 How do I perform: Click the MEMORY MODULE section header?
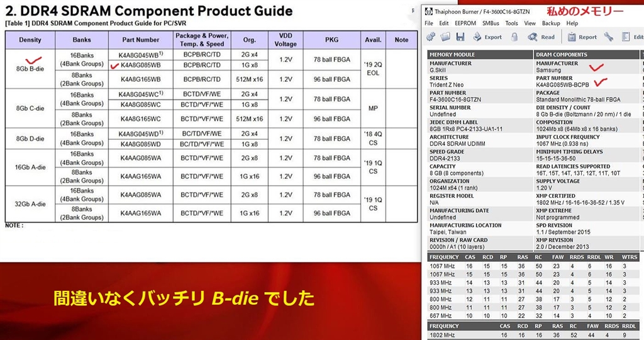pyautogui.click(x=480, y=54)
